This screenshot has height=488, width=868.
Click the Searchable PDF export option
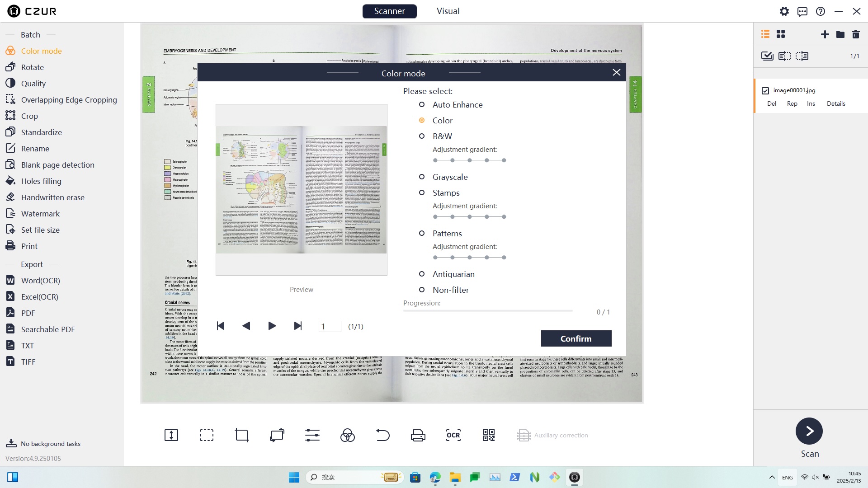47,329
